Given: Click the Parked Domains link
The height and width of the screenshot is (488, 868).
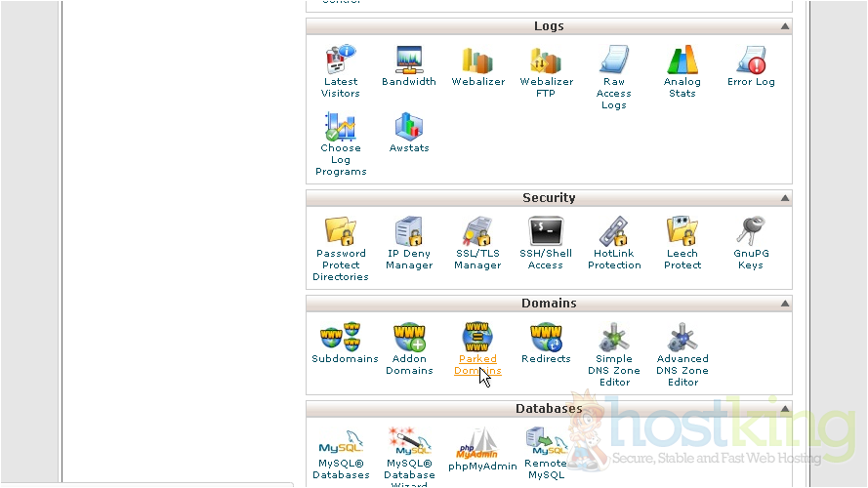Looking at the screenshot, I should (x=477, y=364).
